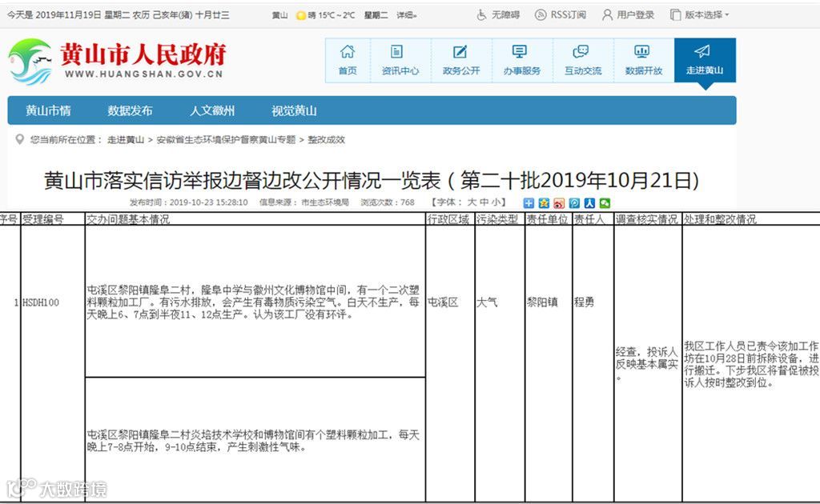The width and height of the screenshot is (820, 504).
Task: Switch to the 黄山市情 tab
Action: 48,110
